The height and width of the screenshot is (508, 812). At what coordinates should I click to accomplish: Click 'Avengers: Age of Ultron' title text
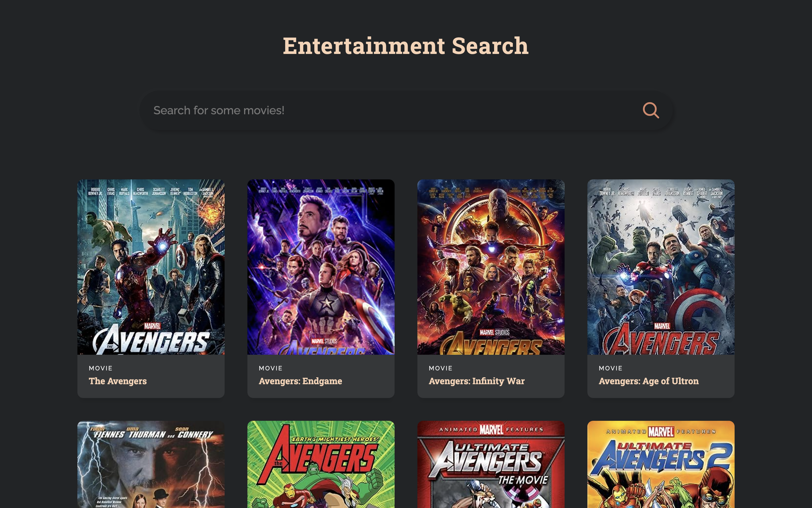pyautogui.click(x=648, y=381)
